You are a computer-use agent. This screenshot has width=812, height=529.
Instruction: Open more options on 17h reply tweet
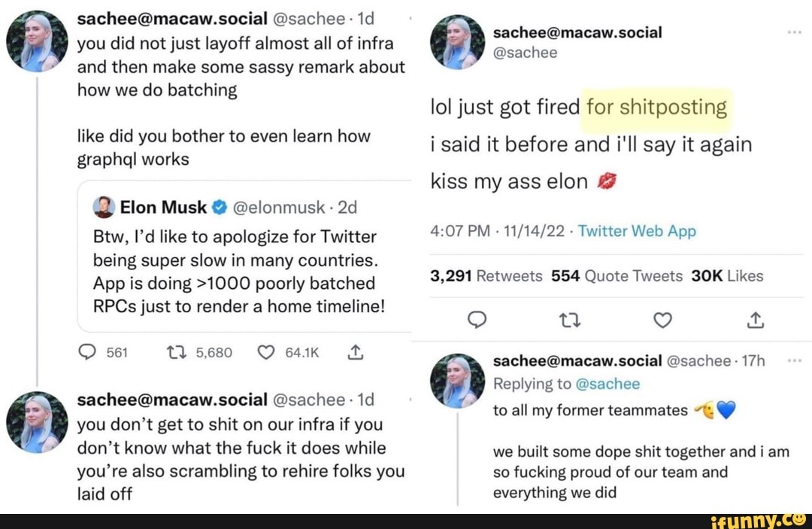coord(794,360)
